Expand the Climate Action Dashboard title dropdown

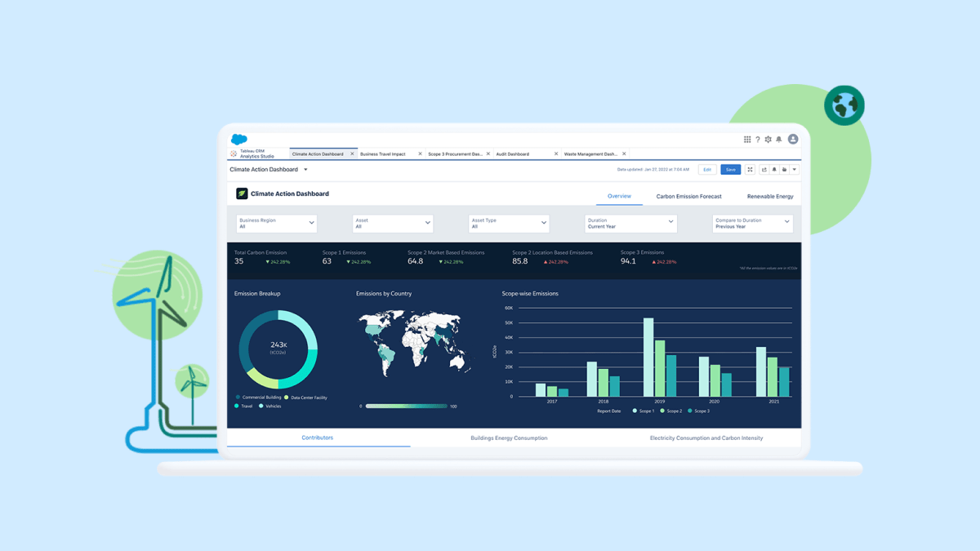[305, 170]
